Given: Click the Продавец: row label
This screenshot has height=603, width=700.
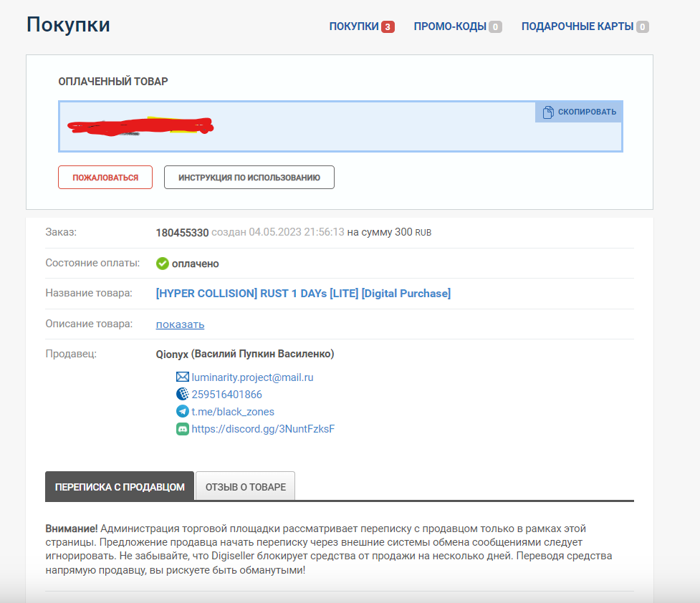Looking at the screenshot, I should point(71,354).
